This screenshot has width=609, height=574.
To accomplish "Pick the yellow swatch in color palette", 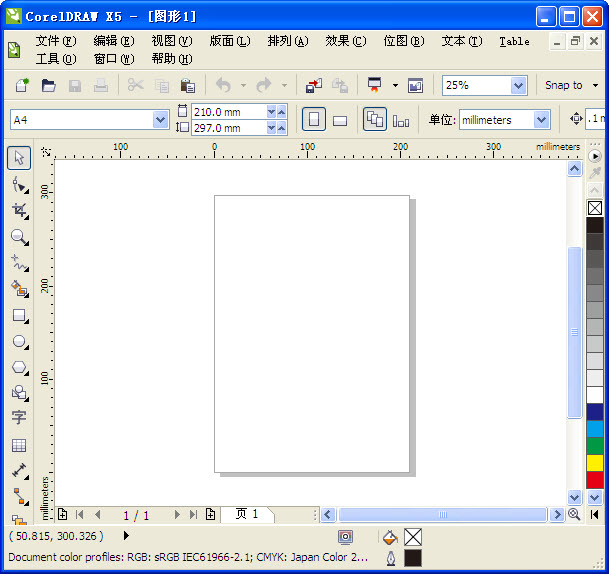I will coord(595,462).
